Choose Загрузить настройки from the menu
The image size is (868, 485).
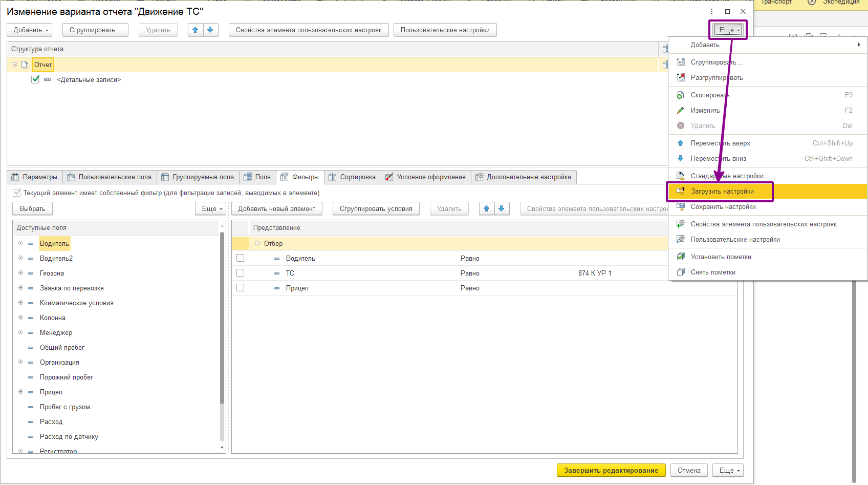coord(768,191)
